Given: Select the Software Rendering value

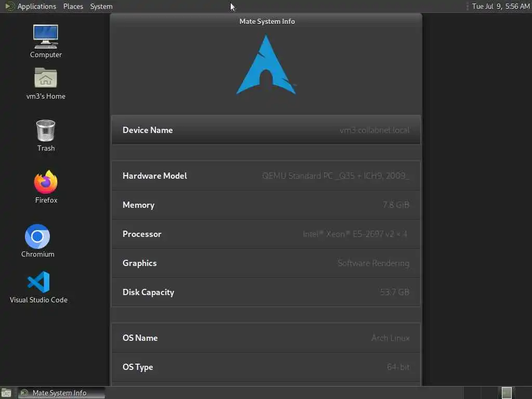Looking at the screenshot, I should (x=373, y=263).
